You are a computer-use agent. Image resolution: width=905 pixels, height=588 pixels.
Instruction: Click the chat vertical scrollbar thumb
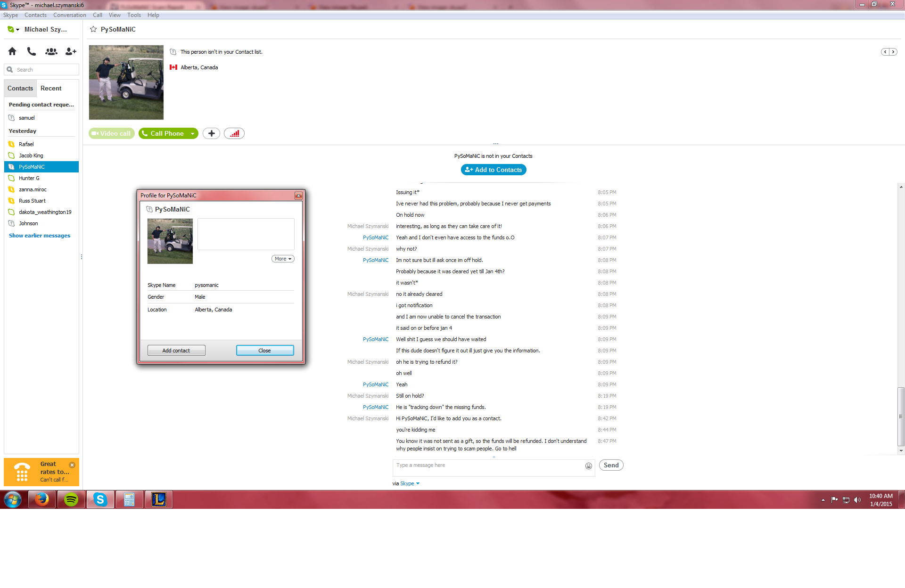pos(901,416)
